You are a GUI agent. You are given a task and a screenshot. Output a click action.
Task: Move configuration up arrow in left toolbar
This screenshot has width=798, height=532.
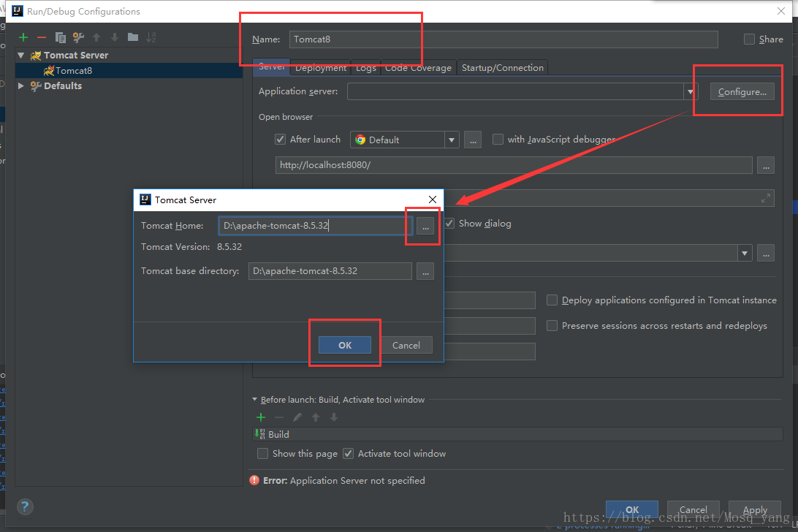(96, 37)
